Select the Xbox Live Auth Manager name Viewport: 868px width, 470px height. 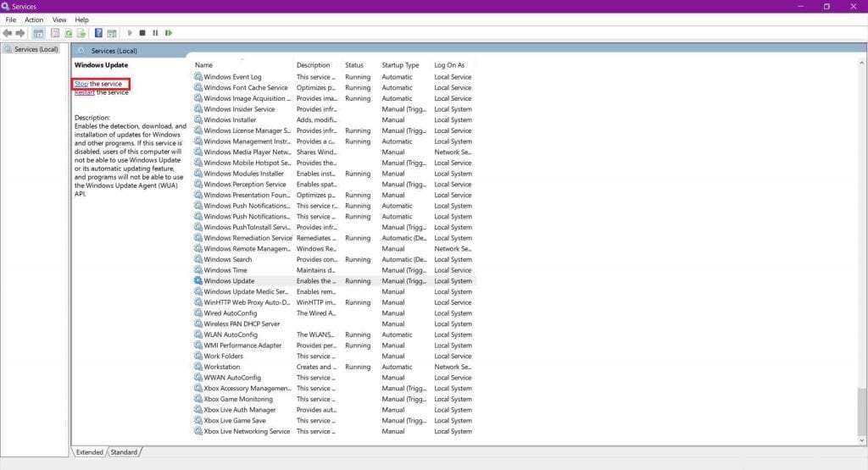click(x=240, y=410)
